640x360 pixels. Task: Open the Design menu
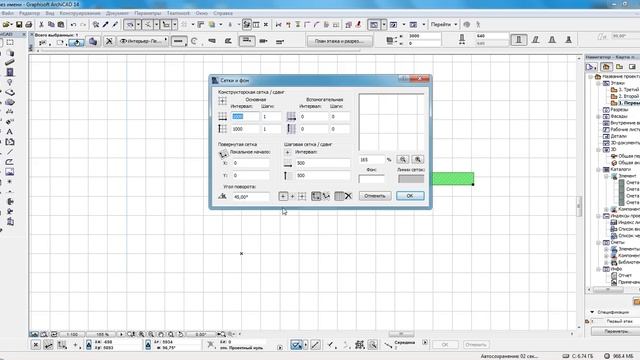80,13
